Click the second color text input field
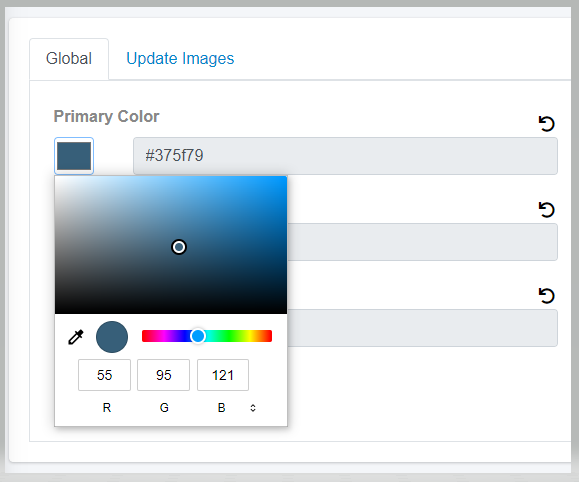 [422, 242]
